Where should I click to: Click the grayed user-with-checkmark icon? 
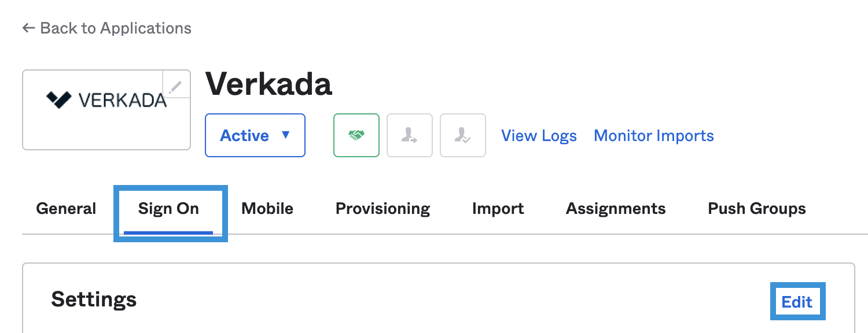(462, 135)
